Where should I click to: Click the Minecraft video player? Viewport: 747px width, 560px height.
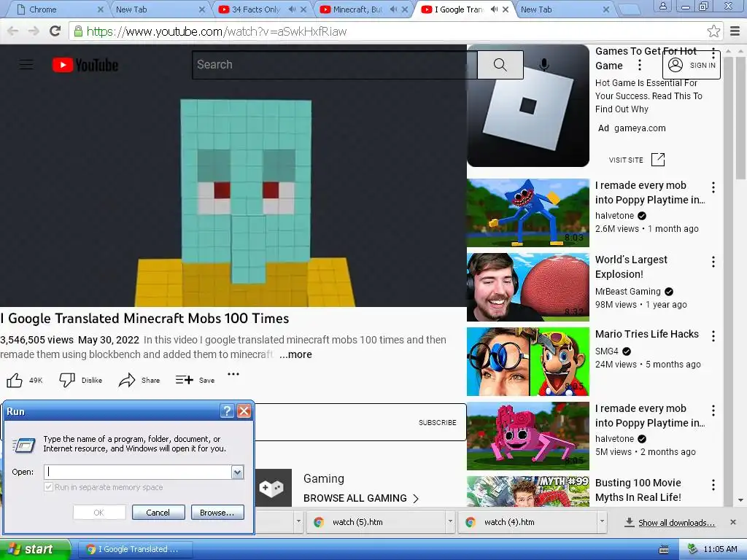coord(233,176)
